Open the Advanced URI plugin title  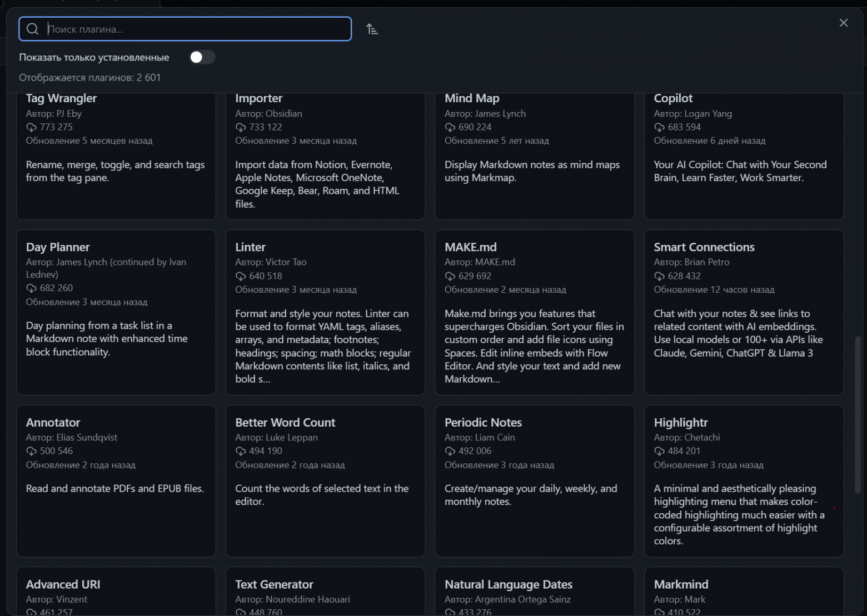click(x=63, y=584)
